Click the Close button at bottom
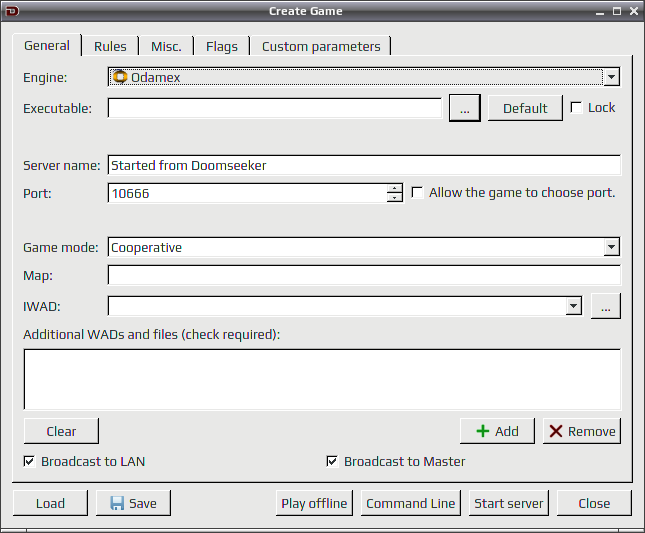Image resolution: width=645 pixels, height=533 pixels. click(x=594, y=503)
